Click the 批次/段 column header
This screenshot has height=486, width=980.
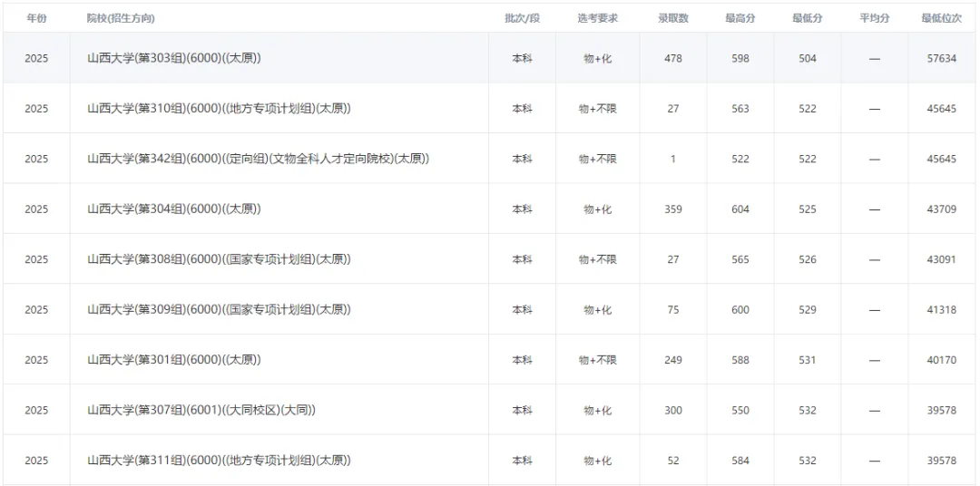[x=522, y=19]
